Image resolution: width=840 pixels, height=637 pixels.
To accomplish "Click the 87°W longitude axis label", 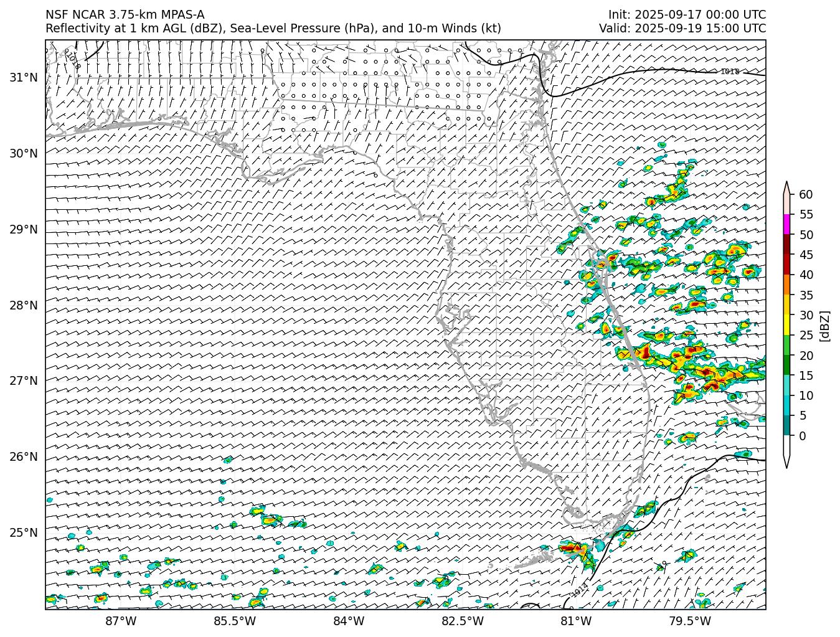I will click(121, 621).
